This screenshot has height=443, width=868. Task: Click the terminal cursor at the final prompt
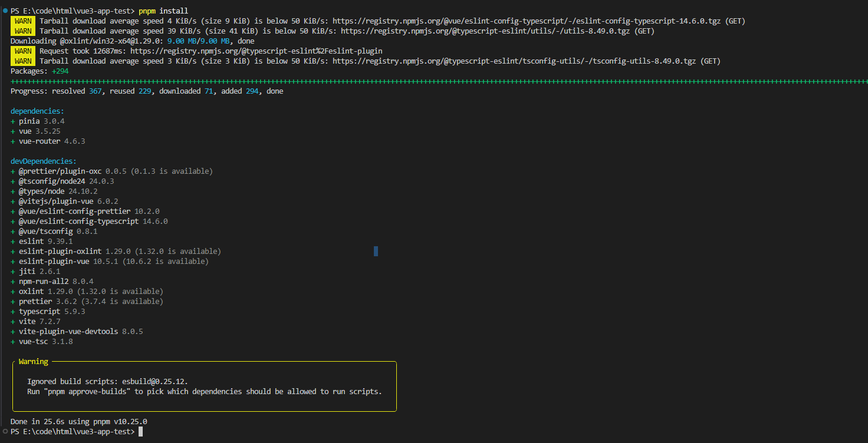140,432
